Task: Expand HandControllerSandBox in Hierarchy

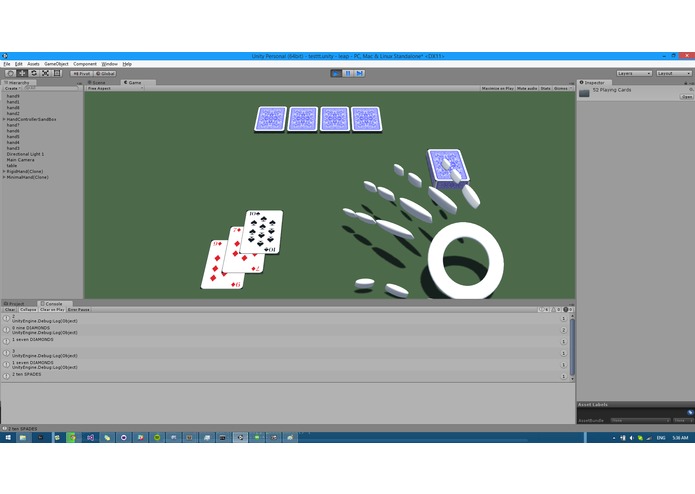Action: 4,119
